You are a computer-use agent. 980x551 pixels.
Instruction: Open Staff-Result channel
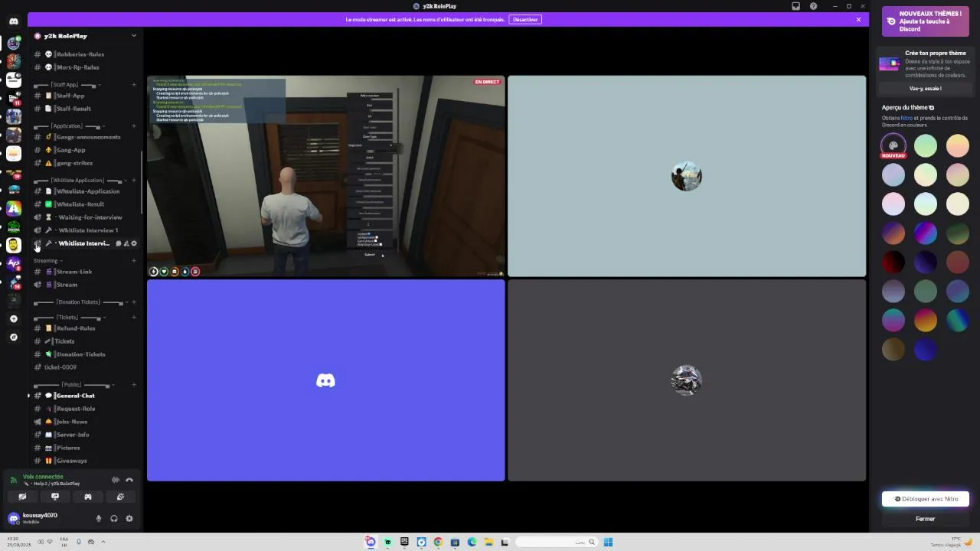click(x=86, y=109)
